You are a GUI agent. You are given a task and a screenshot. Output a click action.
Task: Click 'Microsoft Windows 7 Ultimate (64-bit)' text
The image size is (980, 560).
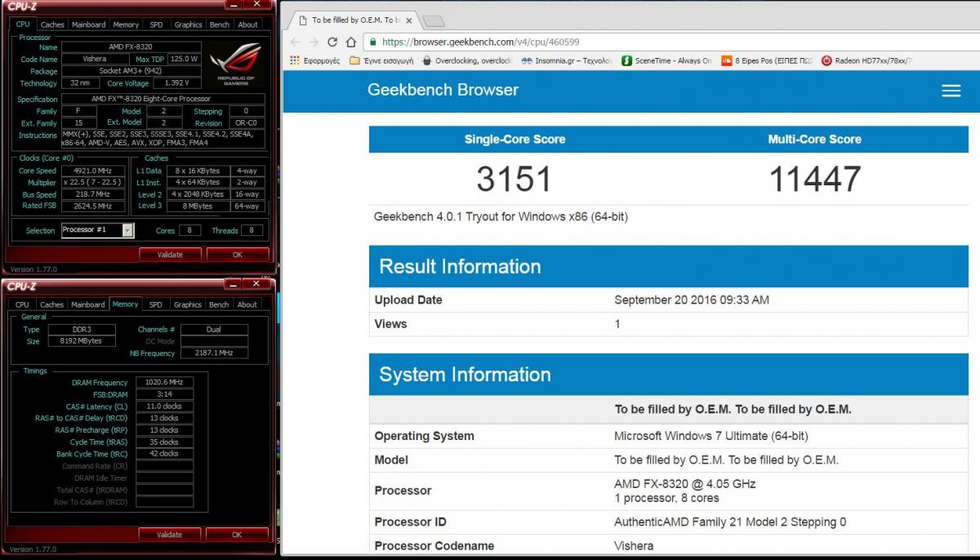coord(711,436)
